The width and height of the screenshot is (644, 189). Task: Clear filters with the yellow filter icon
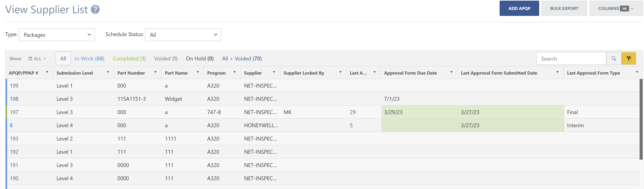[x=628, y=58]
